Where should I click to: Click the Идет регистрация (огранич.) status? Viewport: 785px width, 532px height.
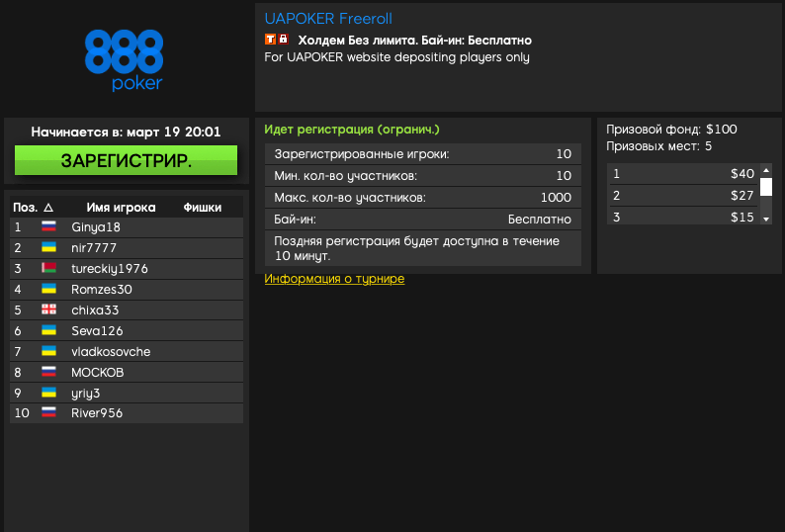click(x=352, y=130)
